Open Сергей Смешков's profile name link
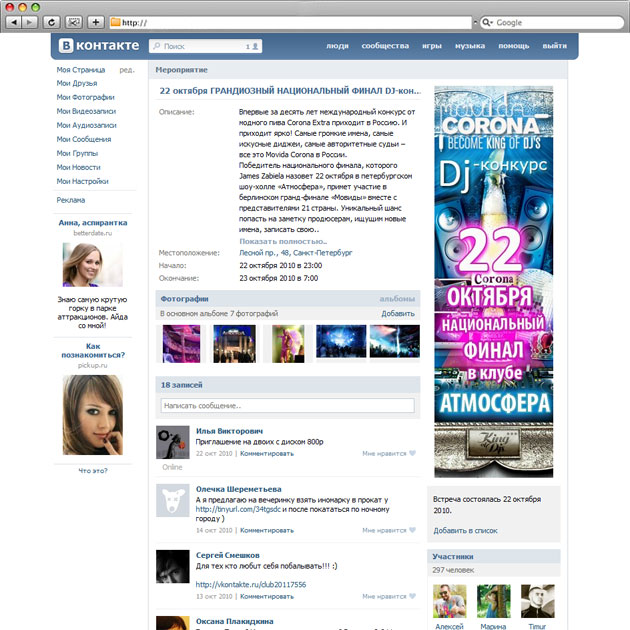 click(227, 555)
